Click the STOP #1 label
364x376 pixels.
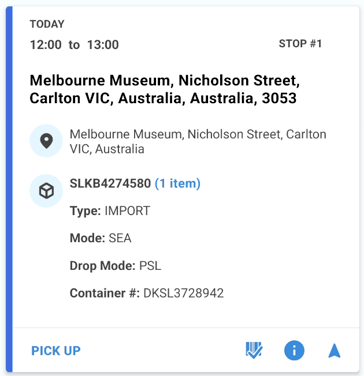300,44
